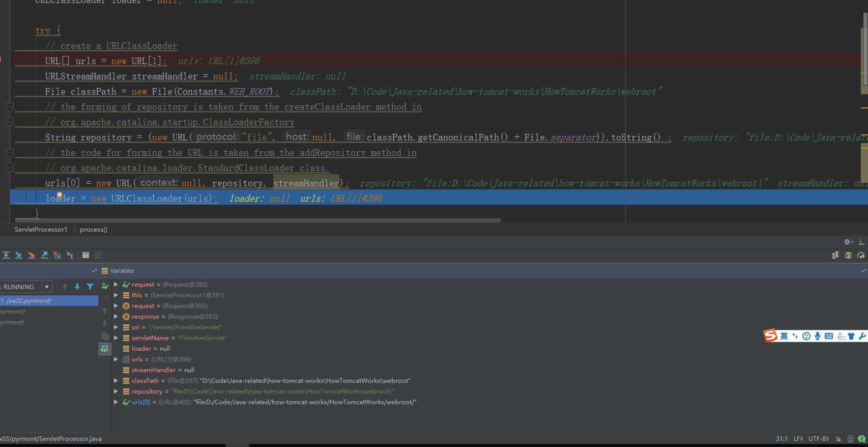
Task: Add a new watch in Variables panel
Action: (105, 286)
